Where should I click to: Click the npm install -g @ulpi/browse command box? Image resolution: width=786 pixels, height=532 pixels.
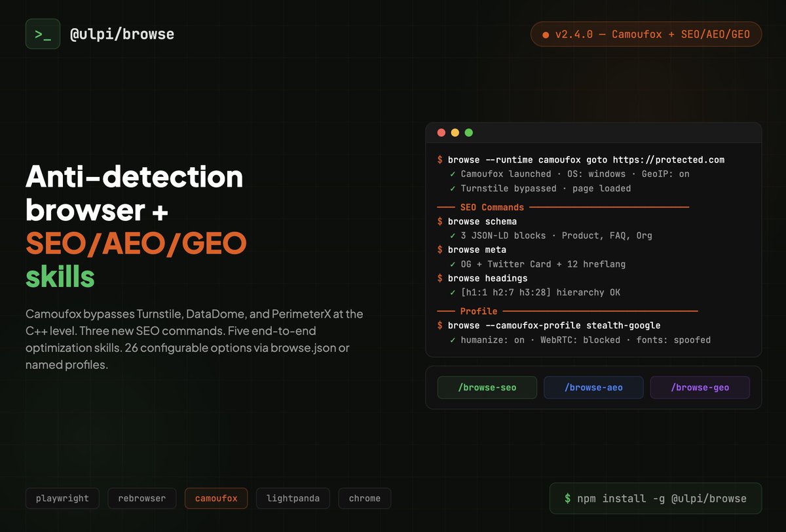(x=655, y=498)
